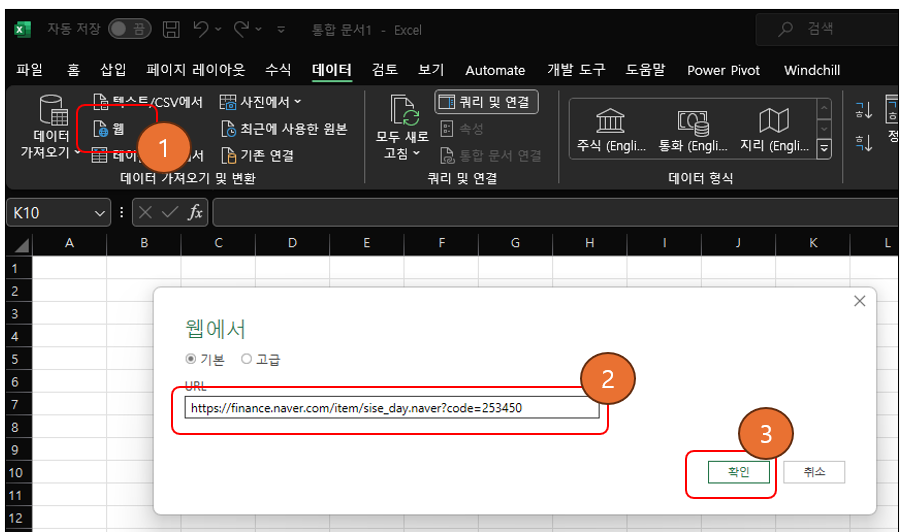Click the 데이터 가져오기 database icon

(52, 110)
